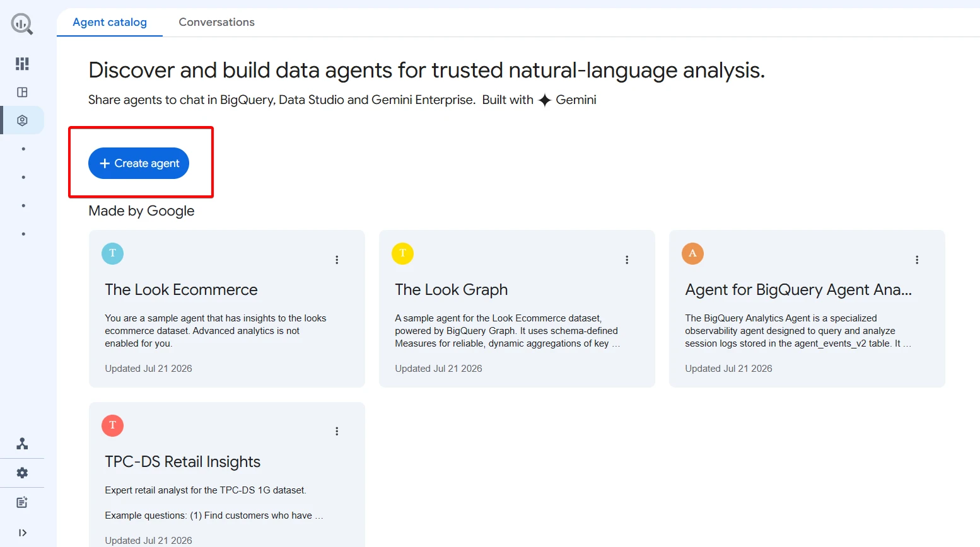
Task: Select the Agents hexagon icon in sidebar
Action: 22,120
